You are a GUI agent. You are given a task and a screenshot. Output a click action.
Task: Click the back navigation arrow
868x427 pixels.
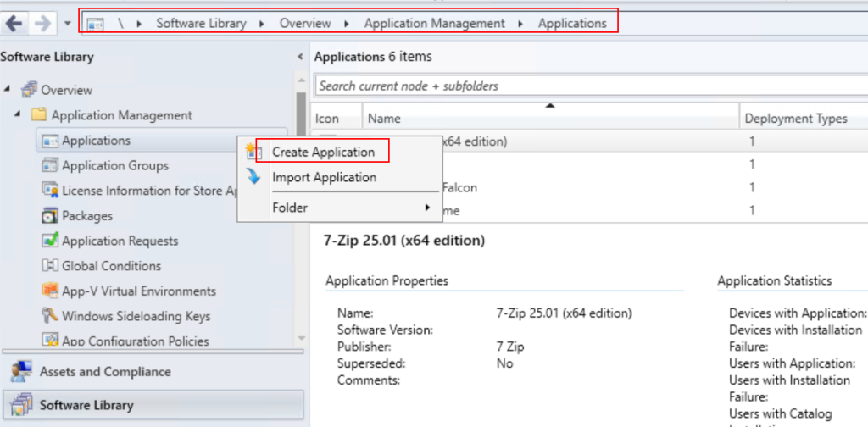pos(14,23)
